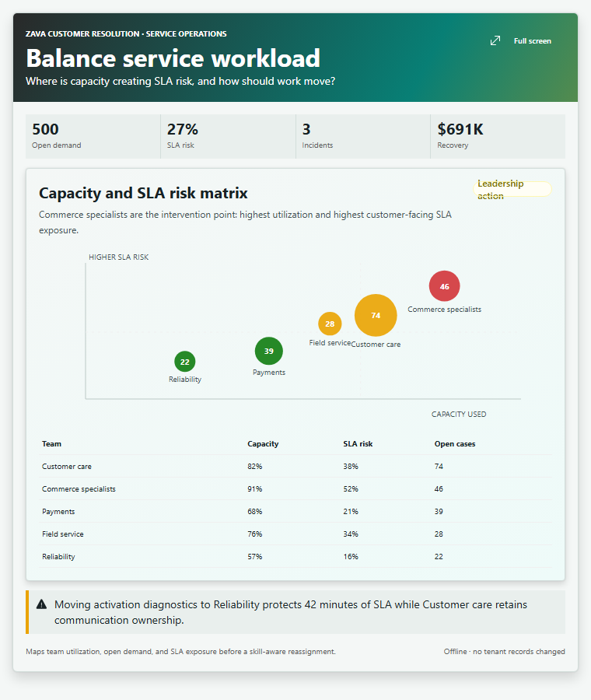Click the Zava Customer Resolution breadcrumb text
Viewport: 591px width, 700px height.
[x=126, y=34]
